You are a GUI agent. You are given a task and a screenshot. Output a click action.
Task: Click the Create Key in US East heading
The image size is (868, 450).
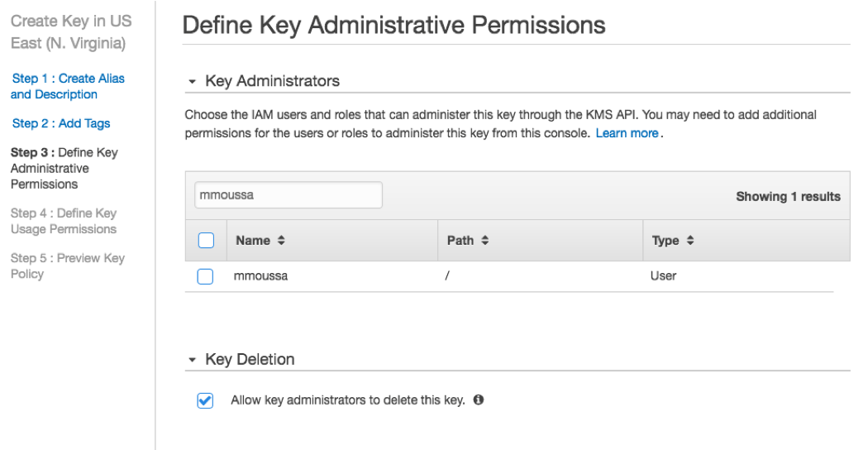71,31
